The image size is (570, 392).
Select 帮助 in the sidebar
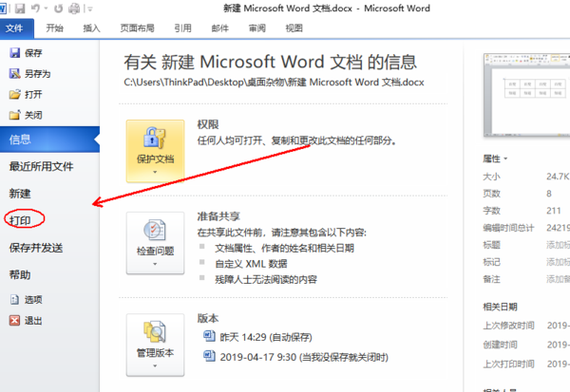click(x=20, y=275)
